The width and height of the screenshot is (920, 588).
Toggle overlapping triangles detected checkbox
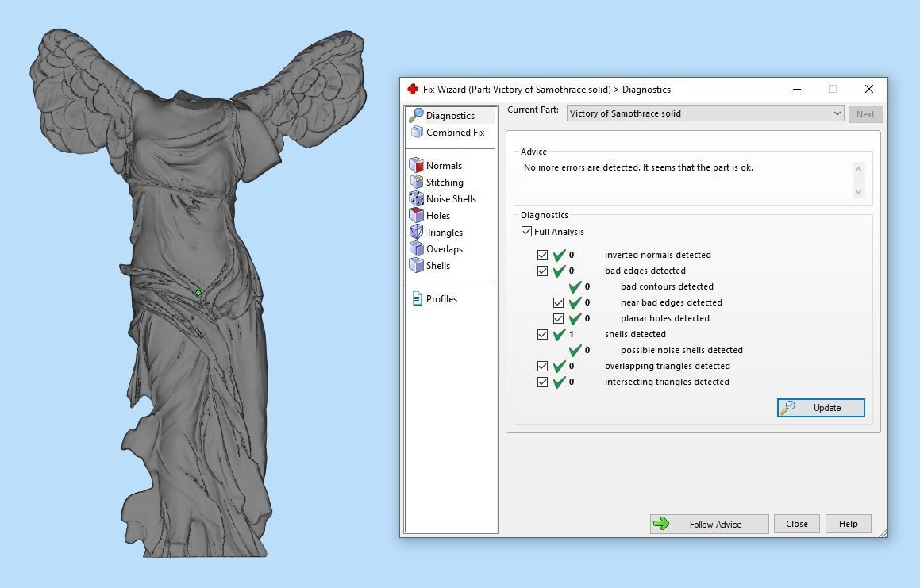542,366
